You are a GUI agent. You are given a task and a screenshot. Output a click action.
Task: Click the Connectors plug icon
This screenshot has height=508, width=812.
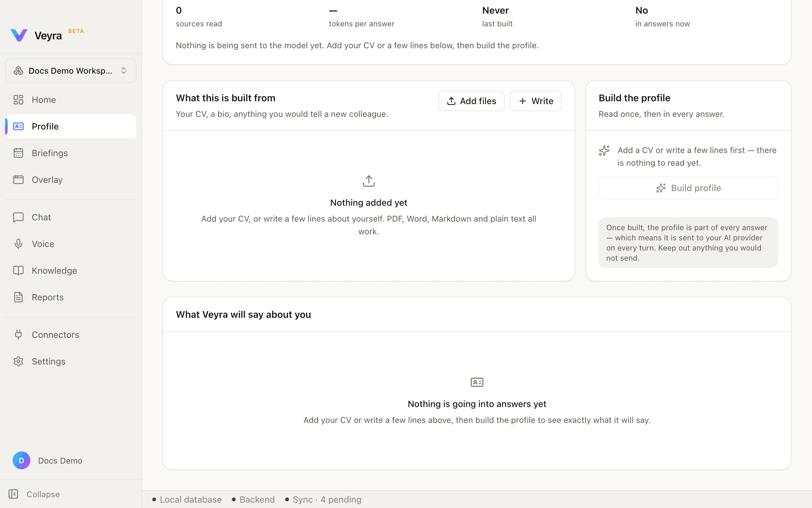18,335
